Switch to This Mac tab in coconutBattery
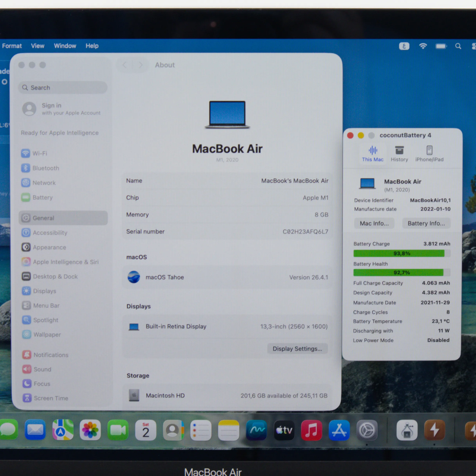 click(372, 153)
